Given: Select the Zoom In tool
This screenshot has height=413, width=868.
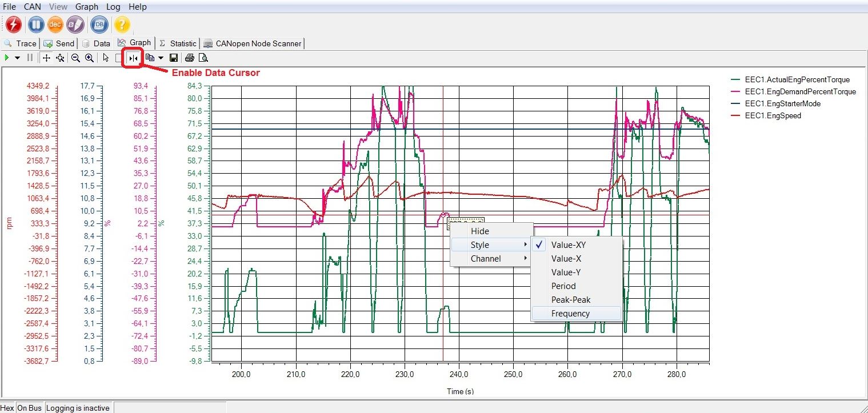Looking at the screenshot, I should pyautogui.click(x=89, y=57).
